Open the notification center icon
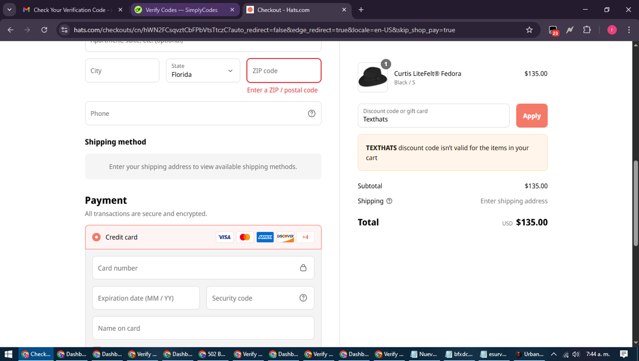The image size is (639, 361). click(x=624, y=354)
